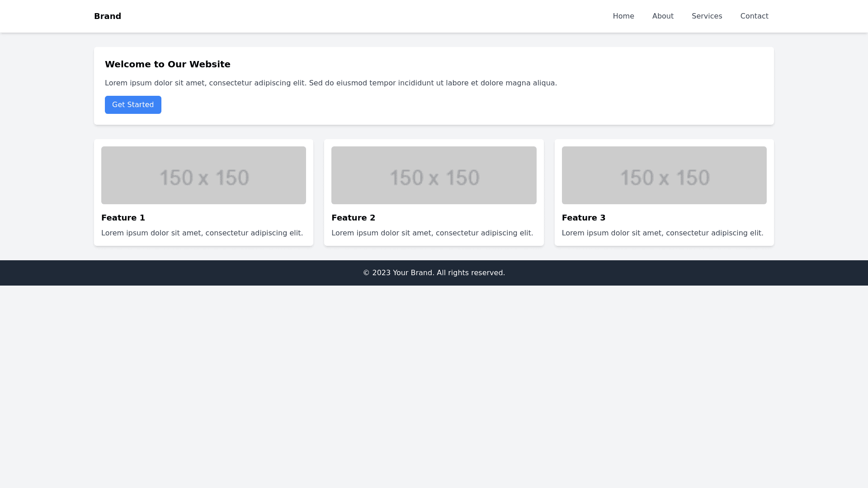Click the Brand logo text
Screen dimensions: 868x488
click(x=108, y=16)
